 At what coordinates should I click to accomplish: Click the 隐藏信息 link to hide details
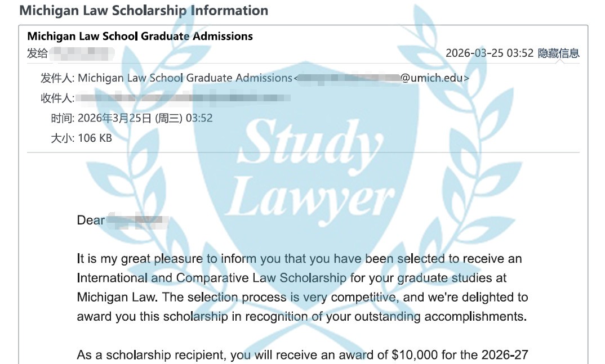558,53
